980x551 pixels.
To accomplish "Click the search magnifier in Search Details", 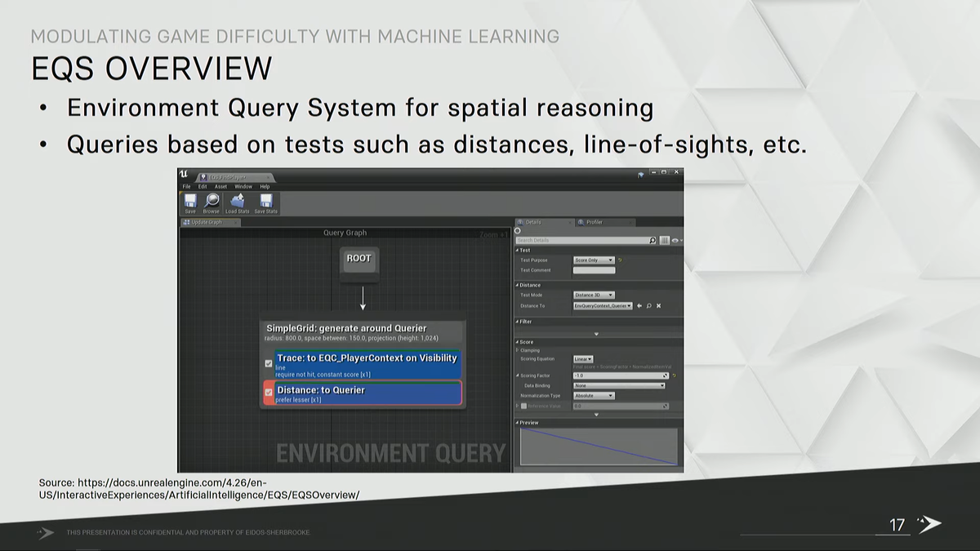I will [x=653, y=240].
